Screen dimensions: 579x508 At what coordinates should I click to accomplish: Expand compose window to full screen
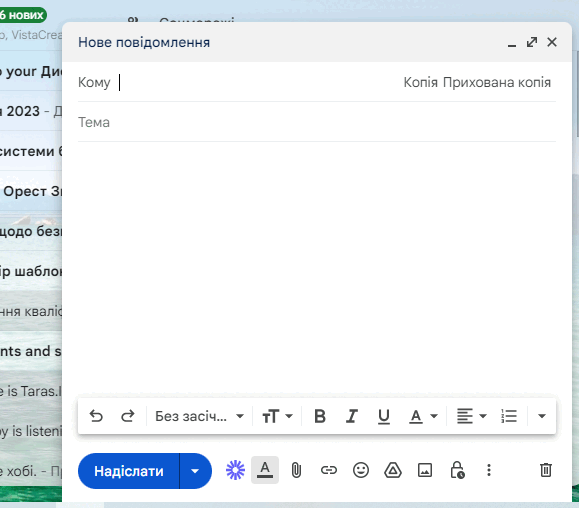[532, 42]
